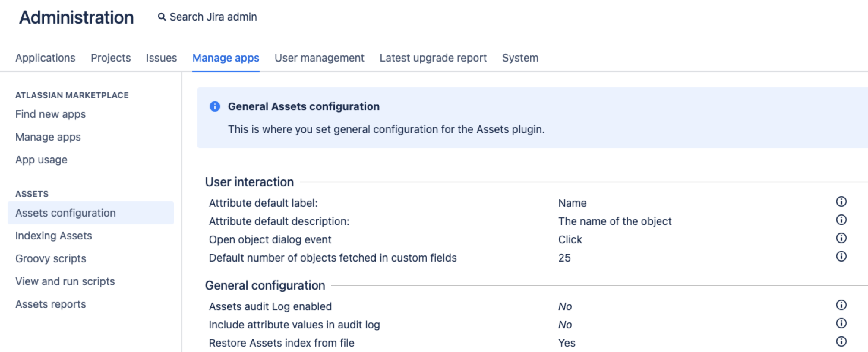
Task: Click 'Include attribute values in audit log' label
Action: tap(294, 325)
